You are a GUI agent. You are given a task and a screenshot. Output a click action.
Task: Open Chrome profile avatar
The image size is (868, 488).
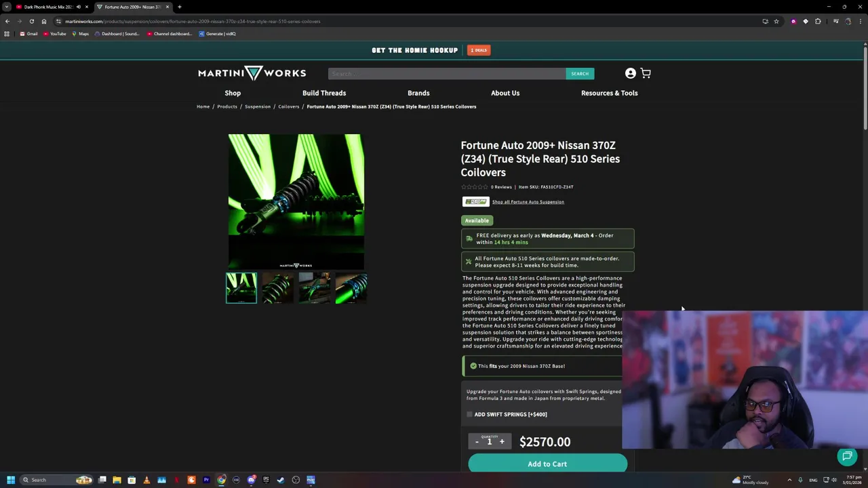pos(848,21)
